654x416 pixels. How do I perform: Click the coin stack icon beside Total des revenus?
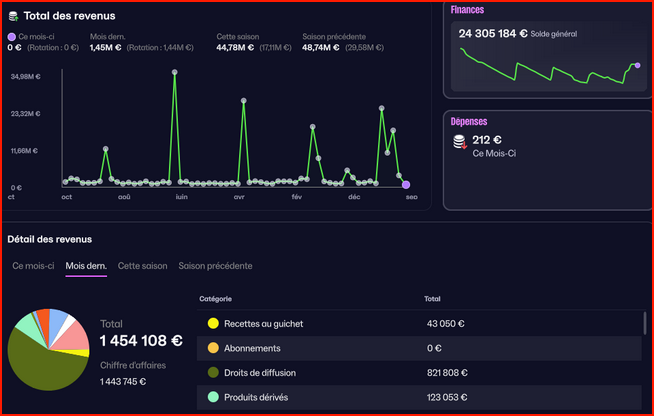[x=14, y=16]
